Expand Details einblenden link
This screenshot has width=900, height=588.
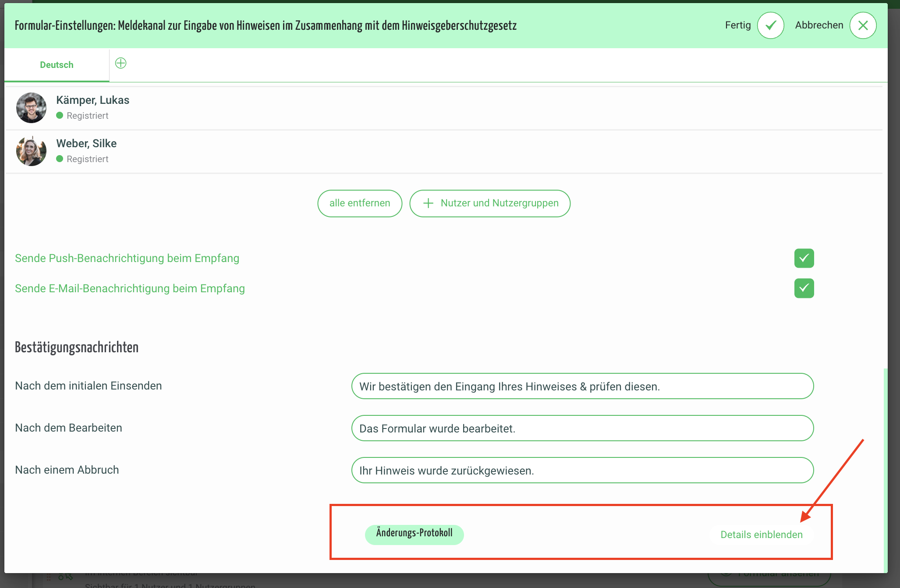point(761,535)
